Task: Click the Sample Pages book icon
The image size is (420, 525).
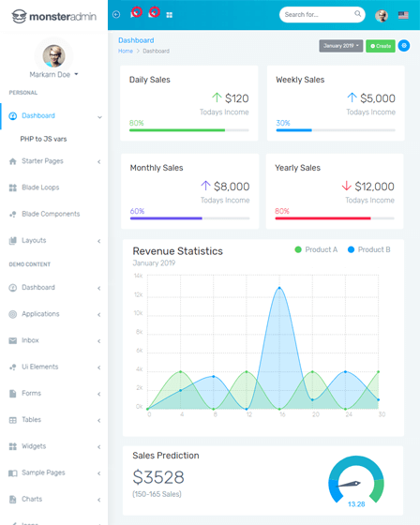Action: (x=13, y=472)
